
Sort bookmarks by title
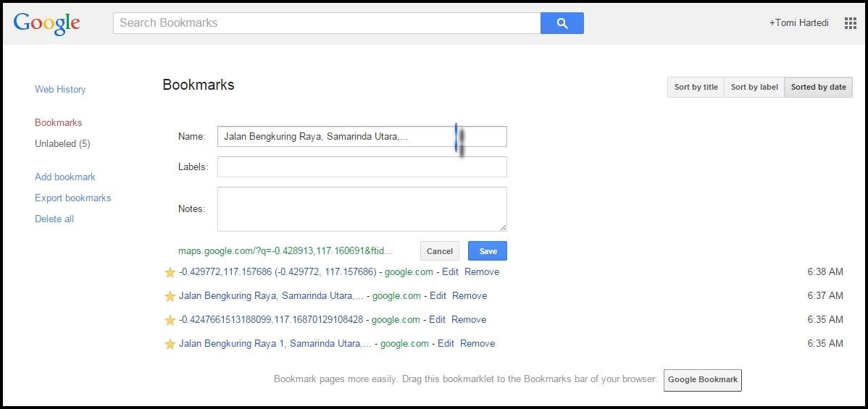[696, 87]
